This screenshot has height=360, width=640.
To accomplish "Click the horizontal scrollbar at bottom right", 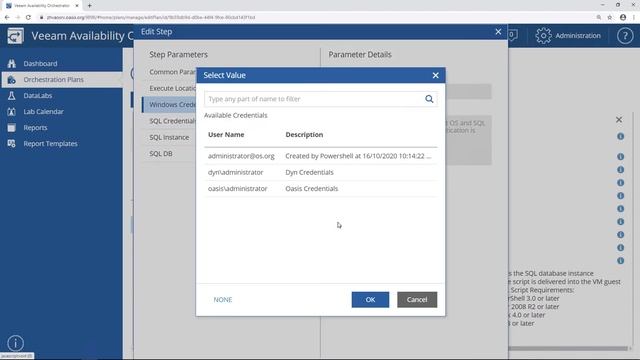I will (567, 349).
